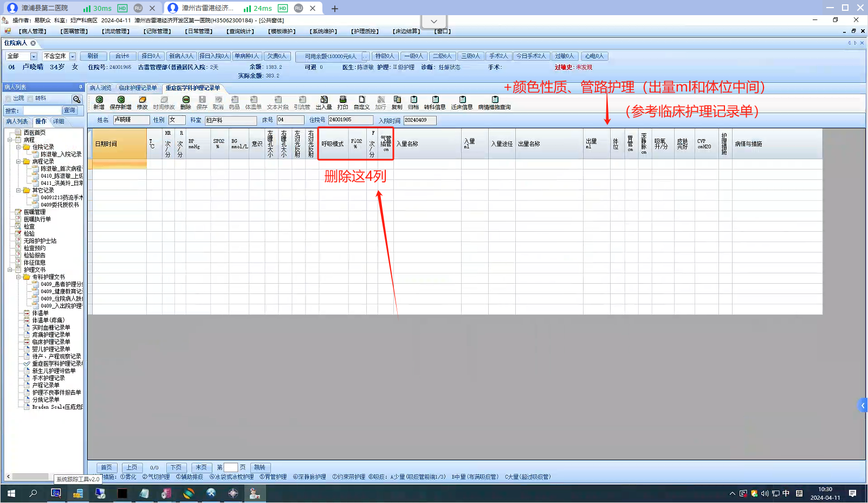Select 体征信息 in the tree

(x=35, y=263)
